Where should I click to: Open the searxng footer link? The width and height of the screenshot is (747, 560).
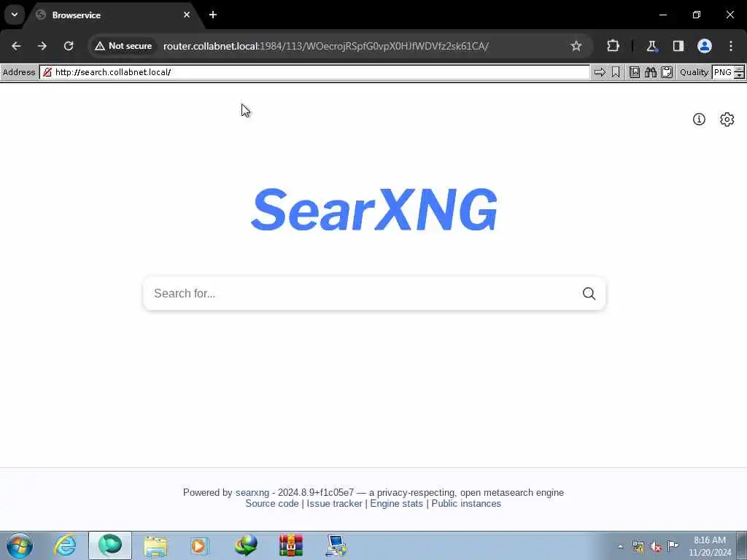[x=252, y=492]
